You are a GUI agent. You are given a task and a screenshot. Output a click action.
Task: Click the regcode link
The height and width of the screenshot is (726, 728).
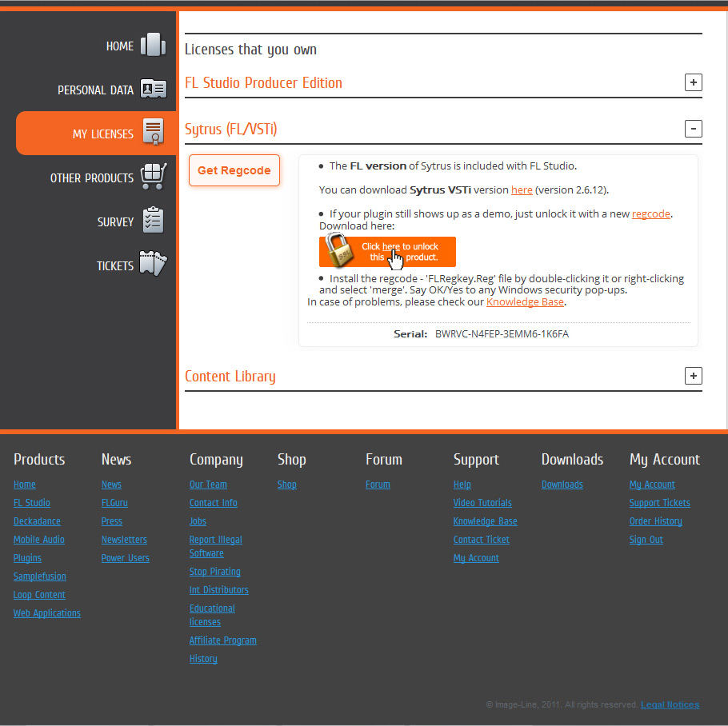pos(651,213)
